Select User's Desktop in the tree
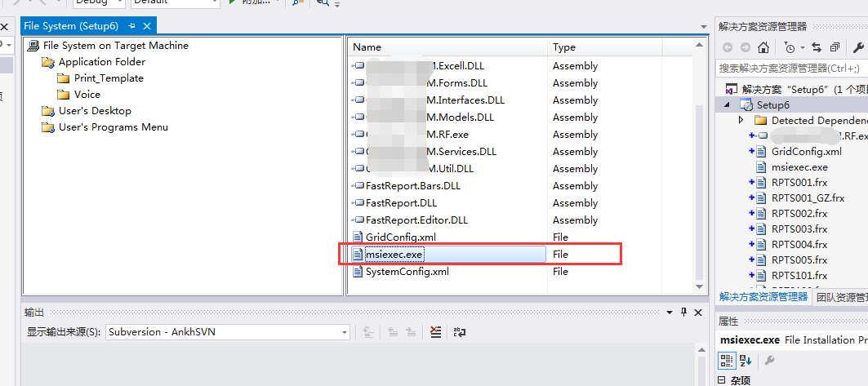This screenshot has height=386, width=868. [x=95, y=111]
